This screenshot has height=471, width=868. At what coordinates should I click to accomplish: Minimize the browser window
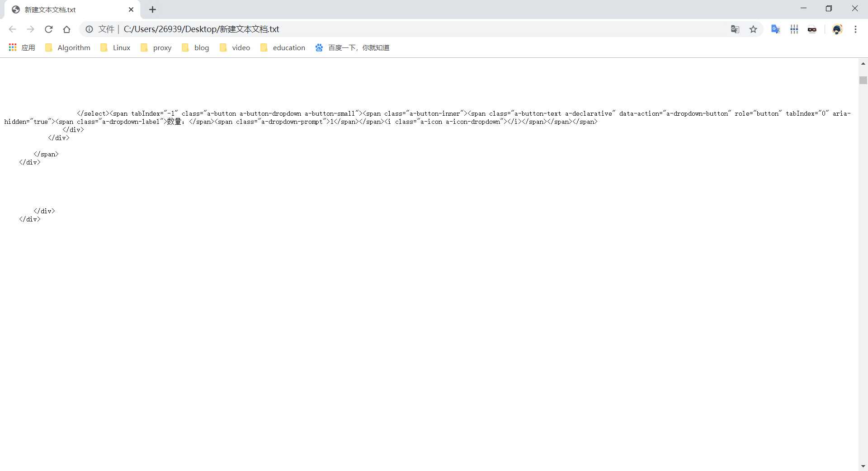(x=803, y=9)
